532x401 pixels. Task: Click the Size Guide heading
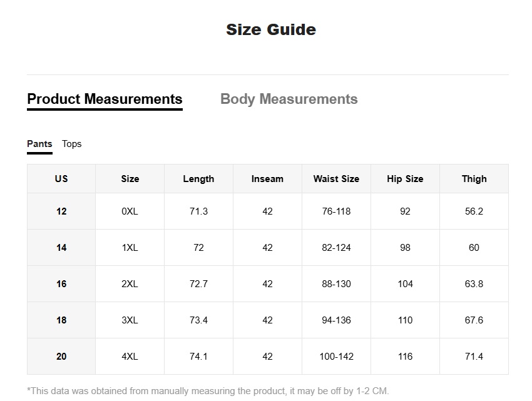pyautogui.click(x=271, y=29)
